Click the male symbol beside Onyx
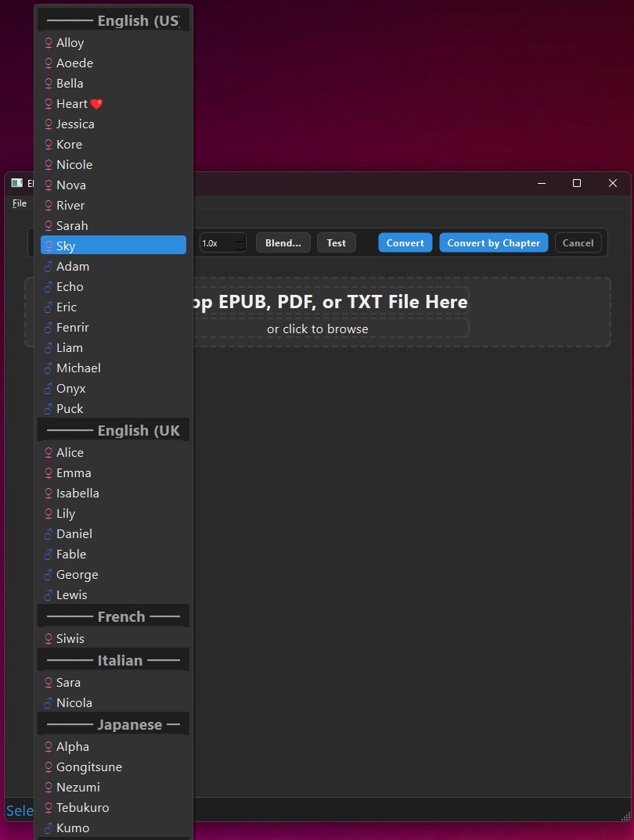The height and width of the screenshot is (840, 634). pos(49,388)
